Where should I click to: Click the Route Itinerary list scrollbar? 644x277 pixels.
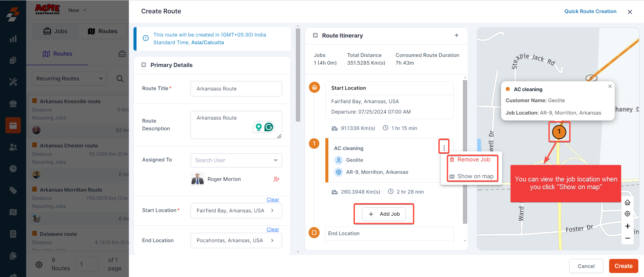(x=465, y=152)
